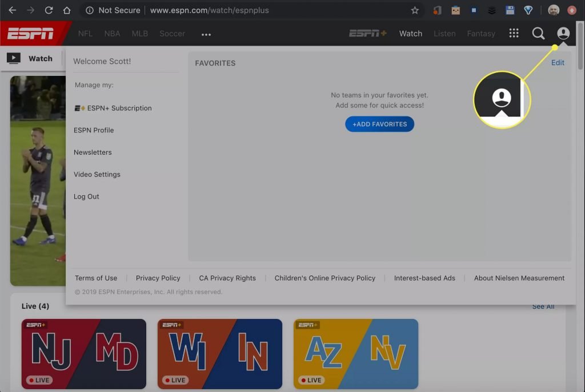Open the ESPN sites grid menu
The height and width of the screenshot is (392, 585).
point(514,34)
